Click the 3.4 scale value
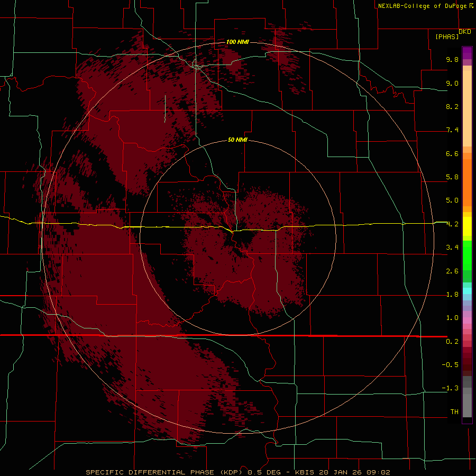This screenshot has height=476, width=476. click(x=452, y=248)
